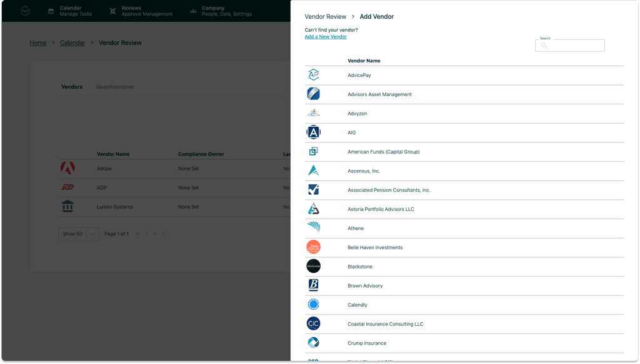Click the Adobe logo in the Vendors table
Screen dimensions: 640x364
tap(67, 168)
